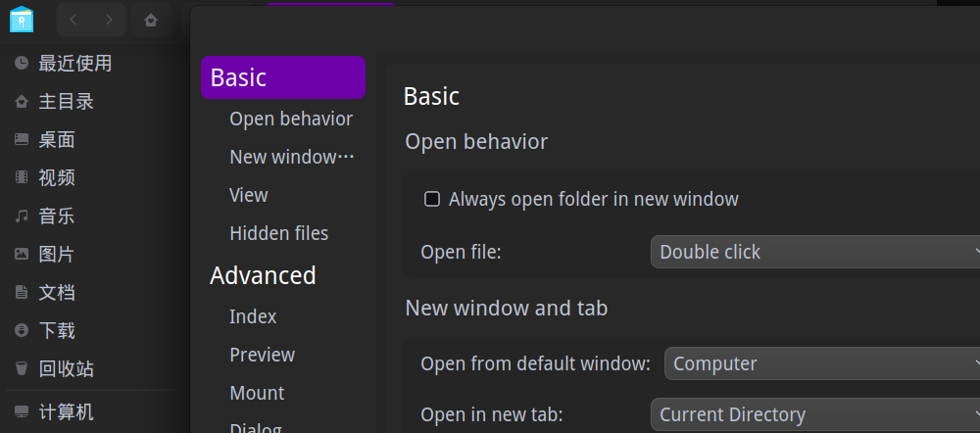Open Music (音乐) folder icon

pos(22,216)
